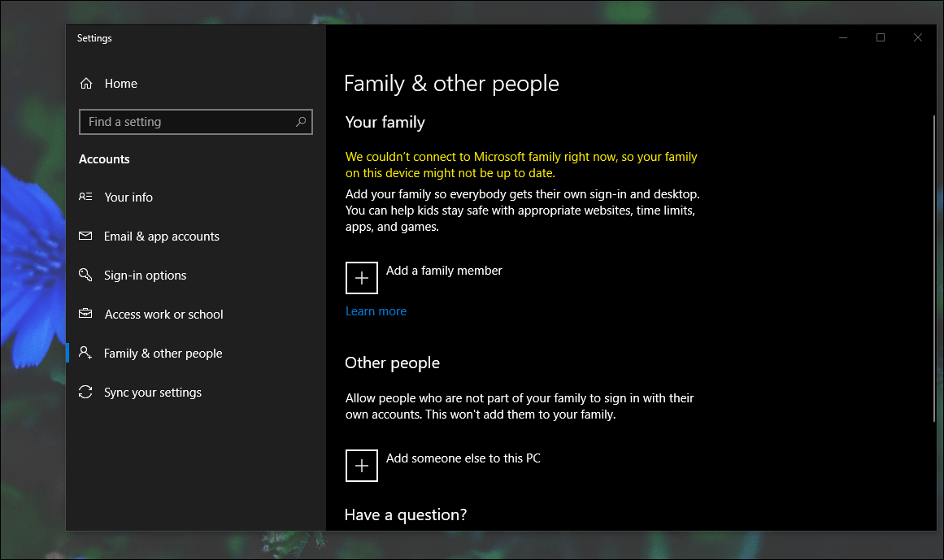Click the Find a setting search box
This screenshot has height=560, width=944.
196,122
